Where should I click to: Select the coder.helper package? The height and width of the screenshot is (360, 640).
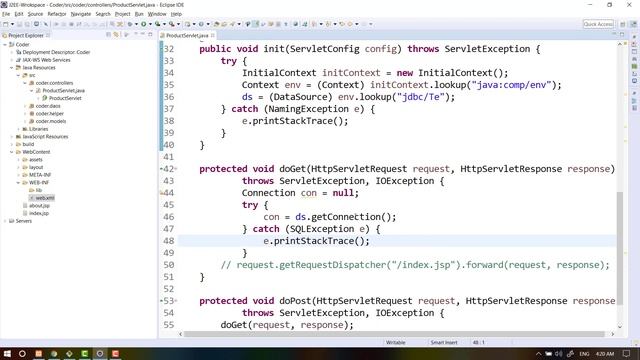[x=49, y=113]
